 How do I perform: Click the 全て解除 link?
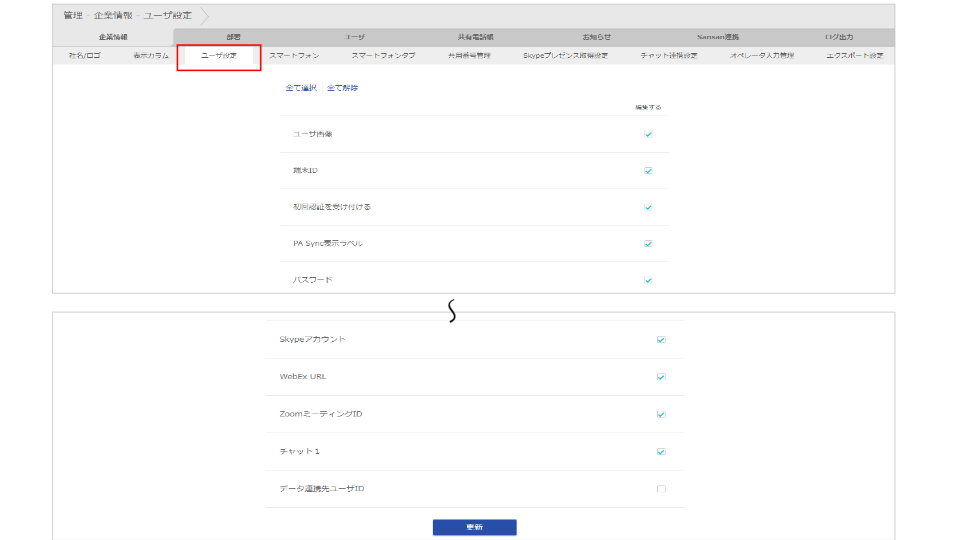pos(342,88)
